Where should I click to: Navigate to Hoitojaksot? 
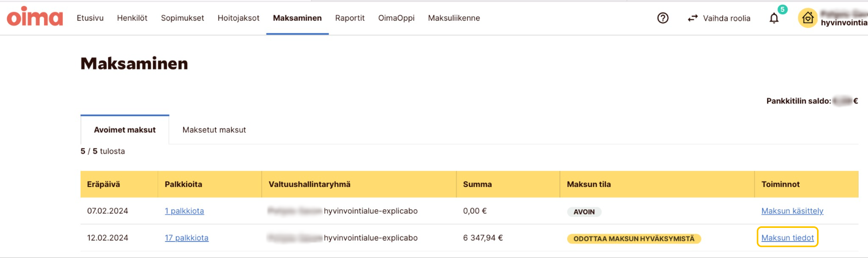pos(239,18)
